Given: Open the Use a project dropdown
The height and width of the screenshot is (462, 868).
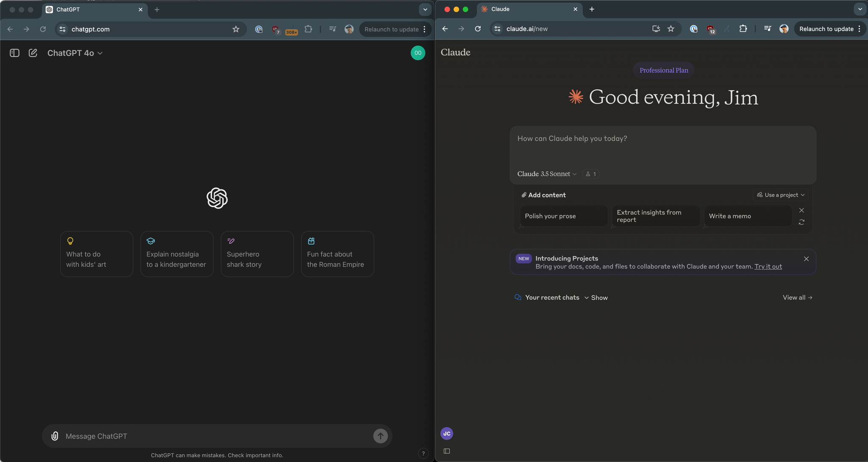Looking at the screenshot, I should 780,195.
